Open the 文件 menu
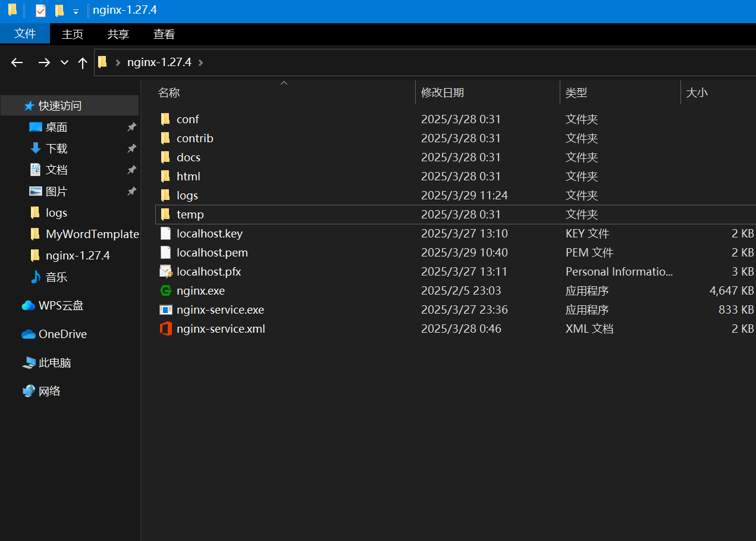The width and height of the screenshot is (756, 541). coord(25,34)
